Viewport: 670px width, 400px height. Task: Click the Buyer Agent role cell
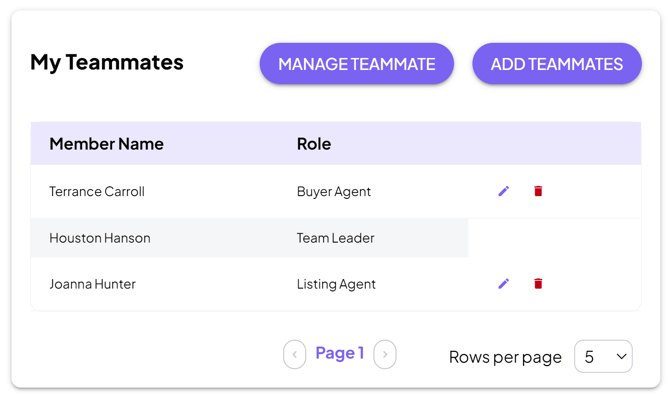click(334, 192)
